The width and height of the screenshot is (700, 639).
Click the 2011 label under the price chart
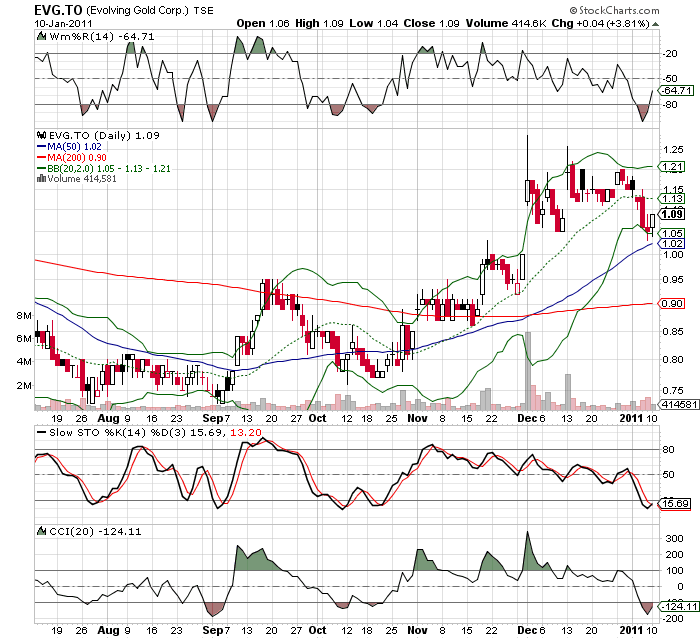click(631, 418)
